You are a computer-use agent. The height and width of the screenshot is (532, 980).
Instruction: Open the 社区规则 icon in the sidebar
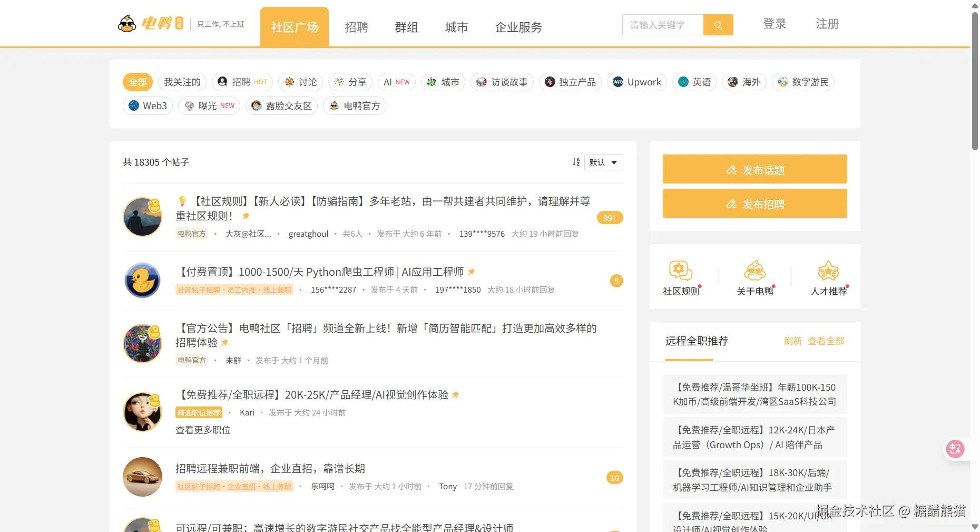[x=680, y=270]
